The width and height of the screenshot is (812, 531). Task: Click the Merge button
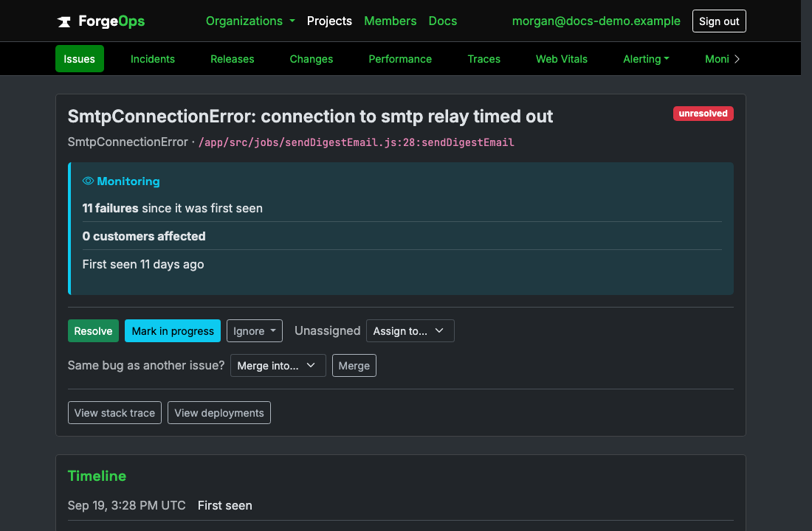[354, 365]
